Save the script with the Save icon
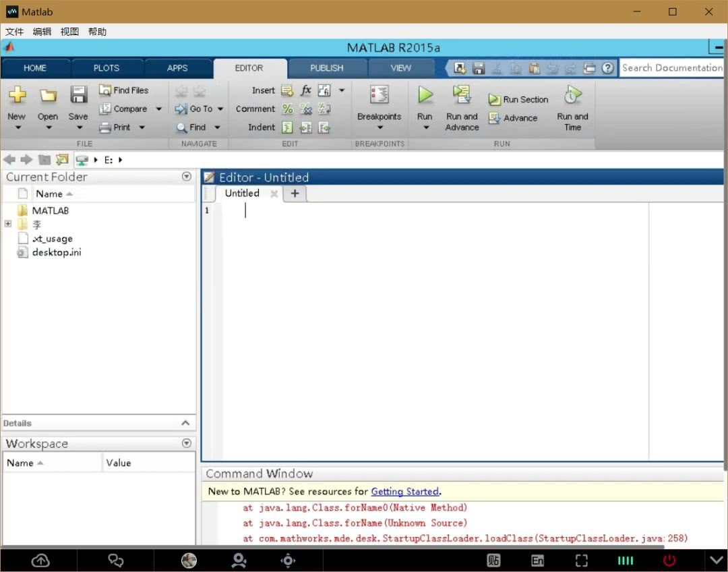728x572 pixels. (78, 95)
